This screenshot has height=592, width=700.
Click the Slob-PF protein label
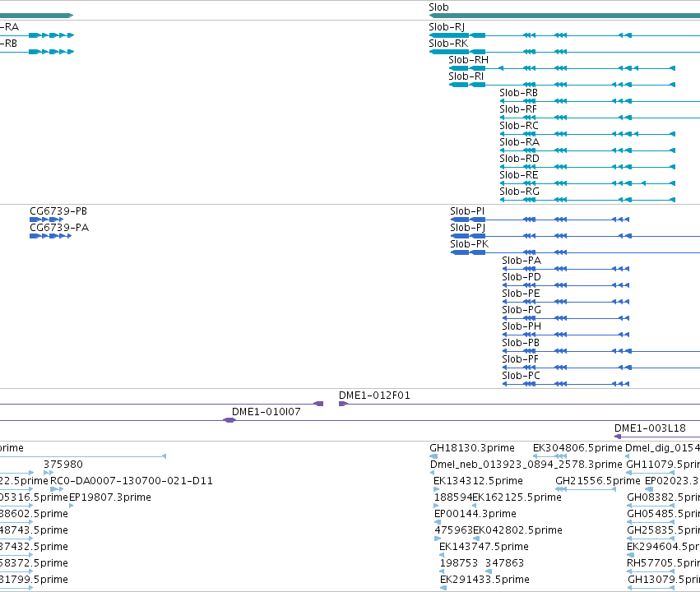click(520, 360)
